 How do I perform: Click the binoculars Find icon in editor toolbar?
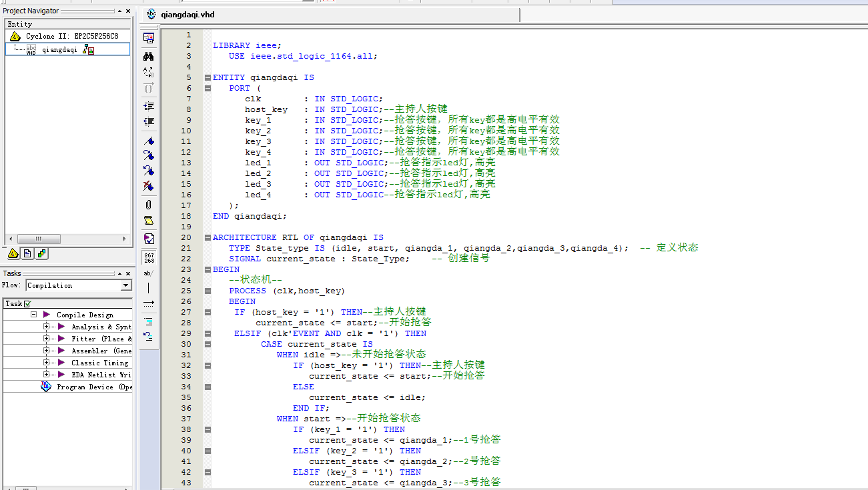[149, 56]
